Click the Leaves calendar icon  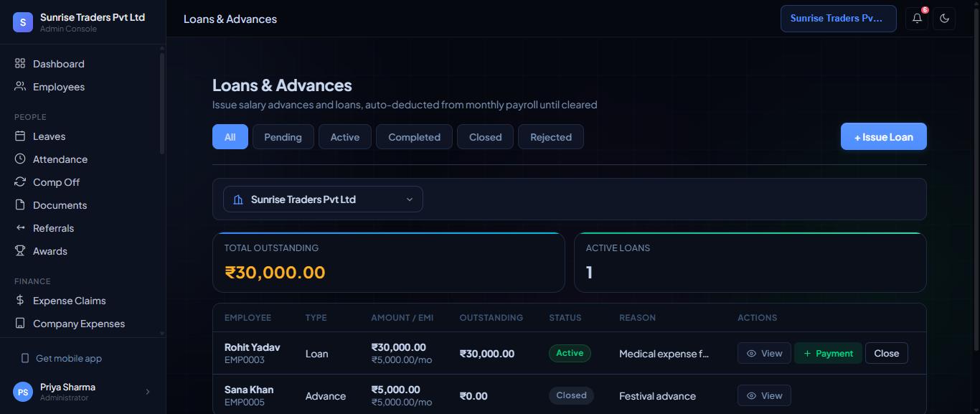point(20,136)
